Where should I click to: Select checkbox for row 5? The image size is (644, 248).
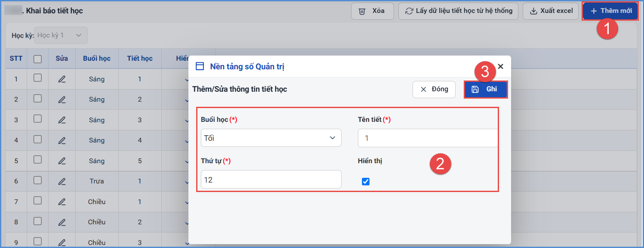coord(37,160)
